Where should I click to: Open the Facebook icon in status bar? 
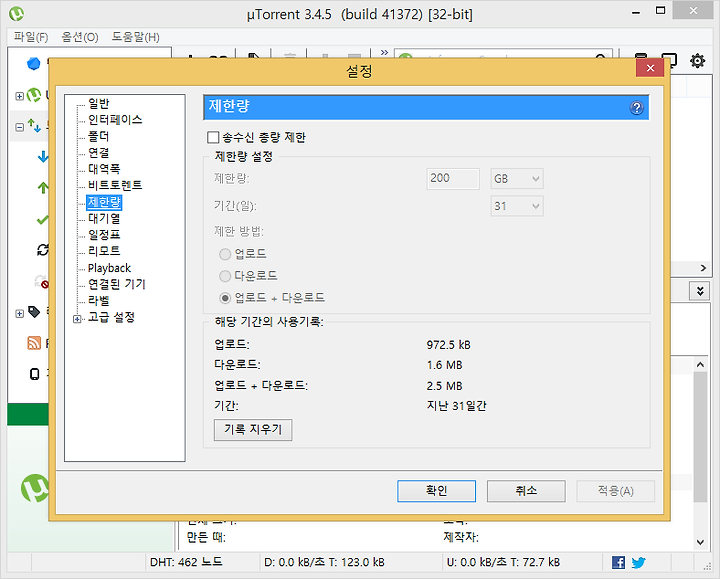click(x=618, y=562)
